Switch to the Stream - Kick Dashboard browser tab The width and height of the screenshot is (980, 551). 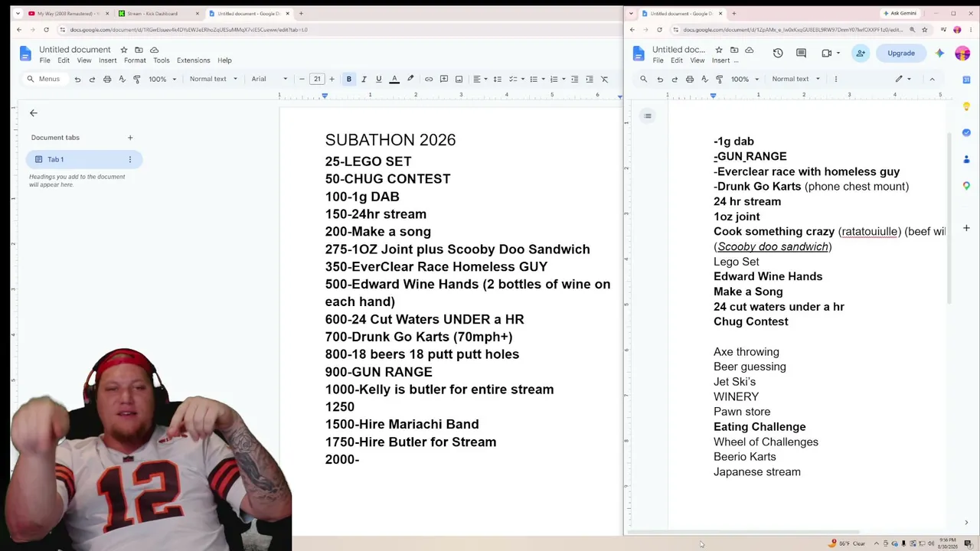pos(158,13)
